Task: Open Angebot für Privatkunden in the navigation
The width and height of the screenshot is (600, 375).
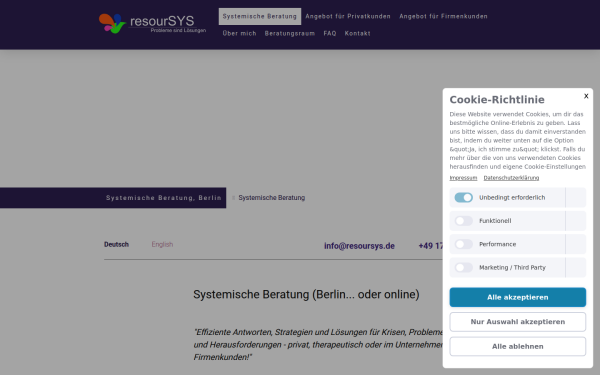Action: click(348, 16)
